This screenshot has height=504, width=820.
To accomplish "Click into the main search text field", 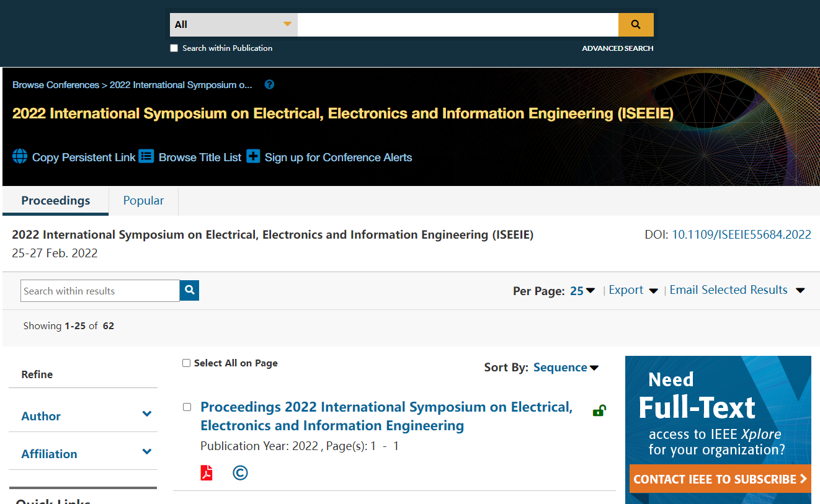I will [x=458, y=25].
